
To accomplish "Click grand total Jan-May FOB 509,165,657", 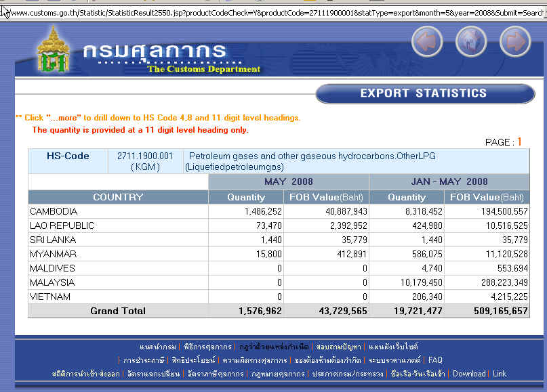I will tap(501, 311).
